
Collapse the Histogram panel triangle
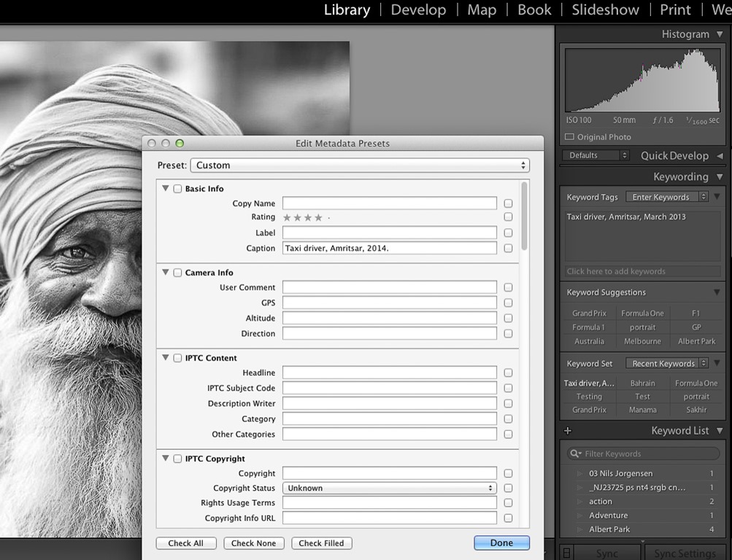(720, 34)
